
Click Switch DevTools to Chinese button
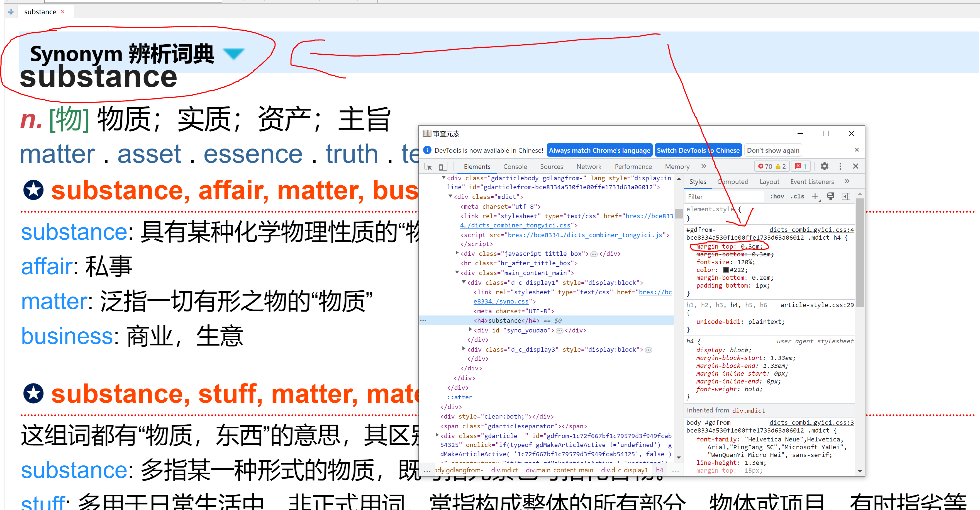[x=698, y=150]
